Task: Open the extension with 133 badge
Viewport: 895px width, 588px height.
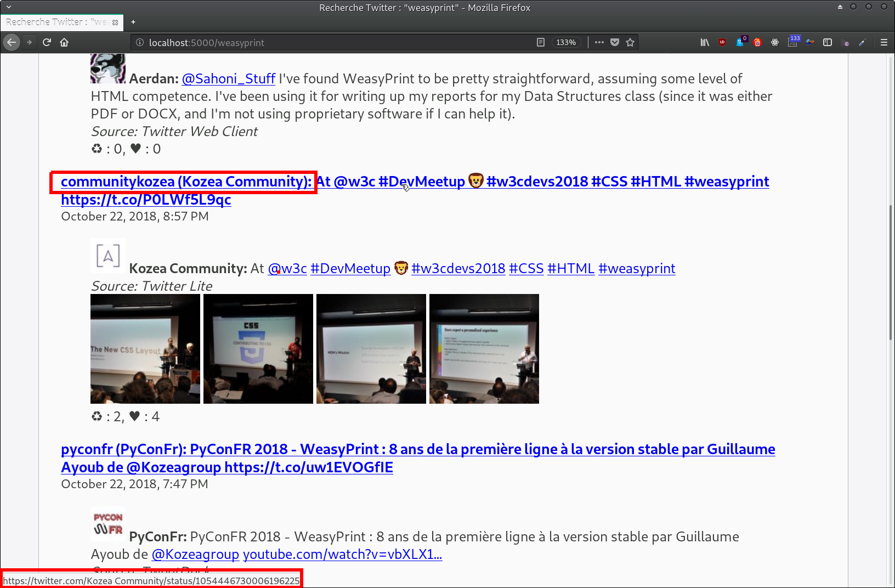Action: (794, 41)
